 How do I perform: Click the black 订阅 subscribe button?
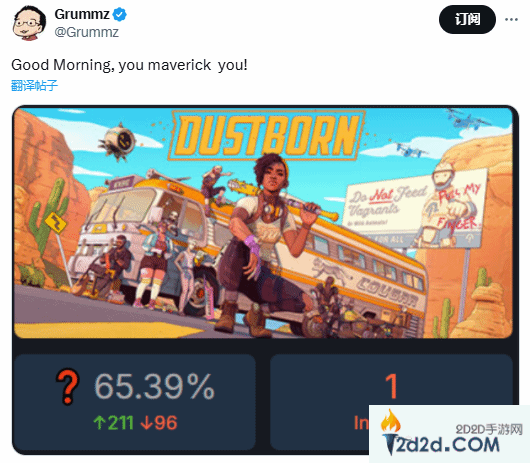pyautogui.click(x=467, y=20)
